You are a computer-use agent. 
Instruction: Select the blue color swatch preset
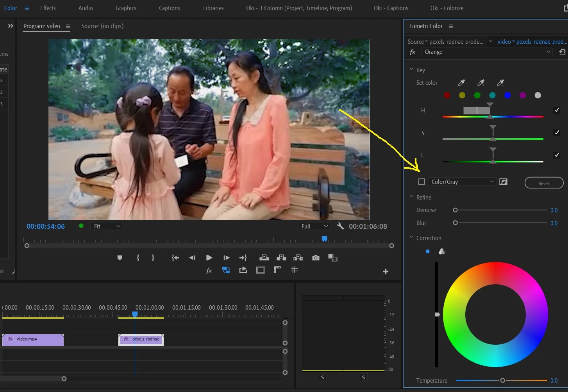(x=507, y=95)
